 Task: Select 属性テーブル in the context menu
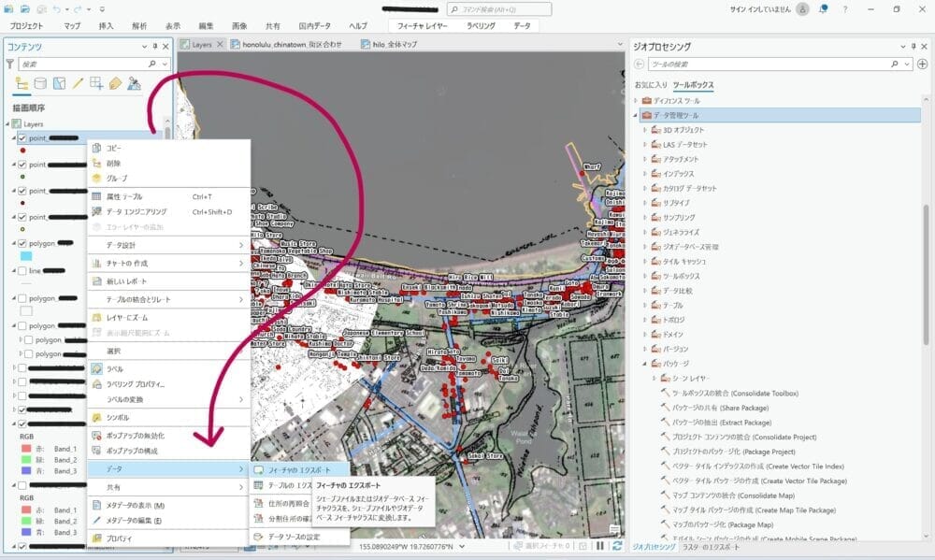168,196
